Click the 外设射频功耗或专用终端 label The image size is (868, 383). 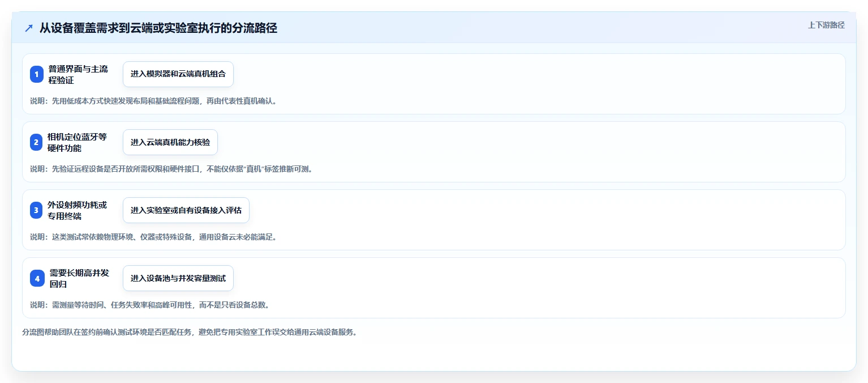(x=78, y=210)
